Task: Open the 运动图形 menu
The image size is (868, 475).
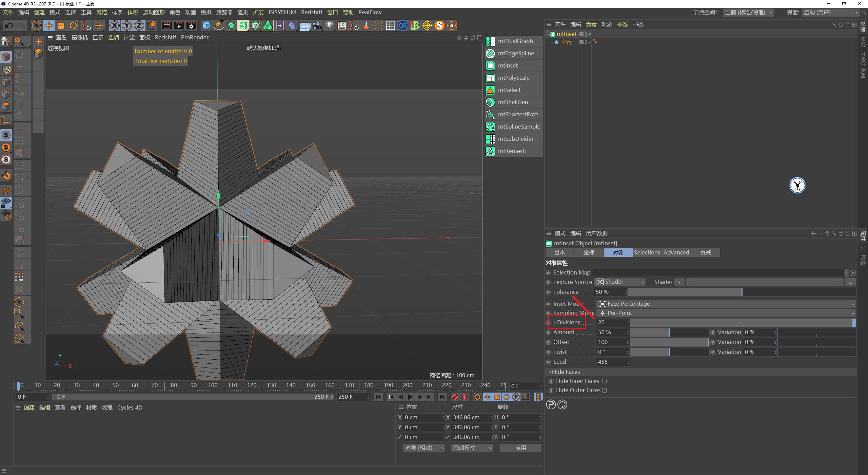Action: 153,12
